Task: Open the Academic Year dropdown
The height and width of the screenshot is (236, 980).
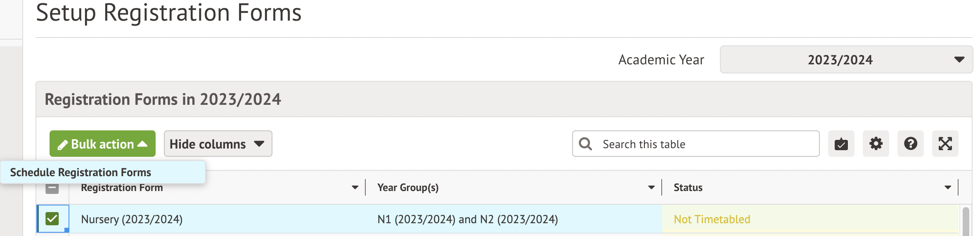Action: (846, 60)
